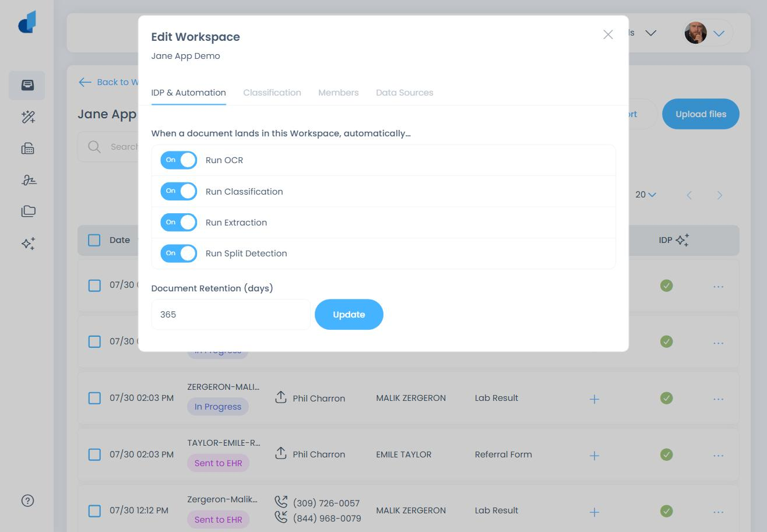
Task: Select checkbox for TAYLOR-EMILE row
Action: point(94,455)
